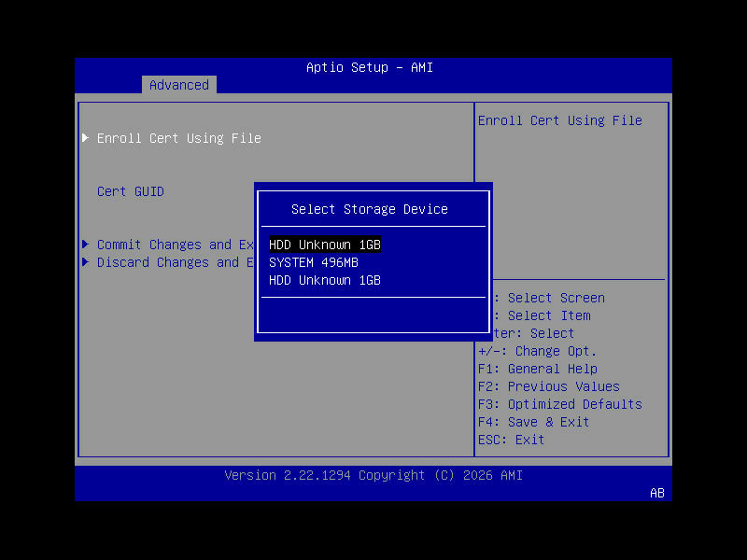This screenshot has width=747, height=560.
Task: Click the F2: Previous Values hint
Action: pyautogui.click(x=549, y=386)
